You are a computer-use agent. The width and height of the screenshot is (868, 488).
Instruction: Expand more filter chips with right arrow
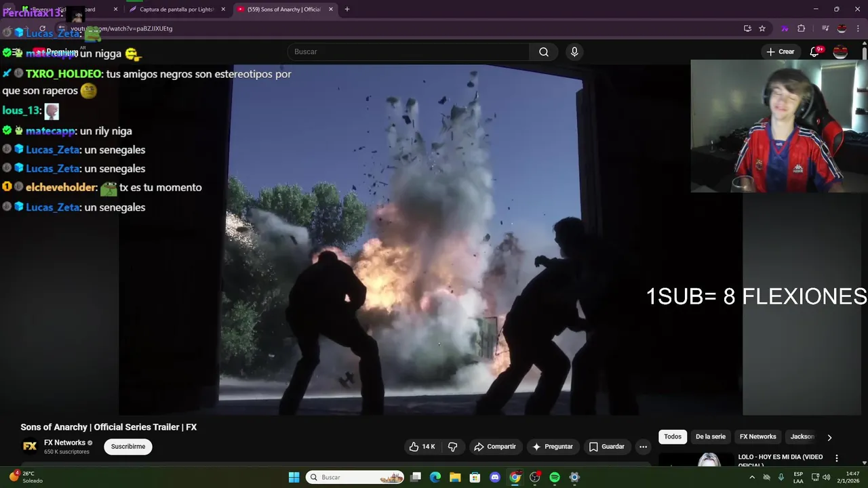point(829,437)
